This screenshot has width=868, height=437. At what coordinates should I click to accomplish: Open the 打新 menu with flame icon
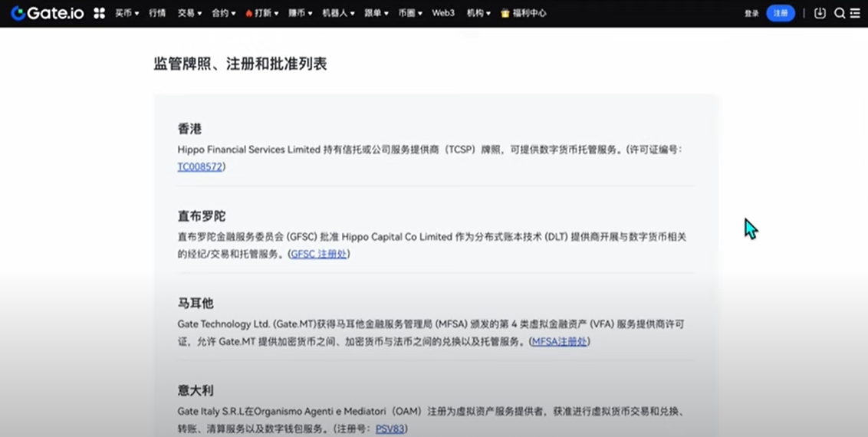click(261, 13)
